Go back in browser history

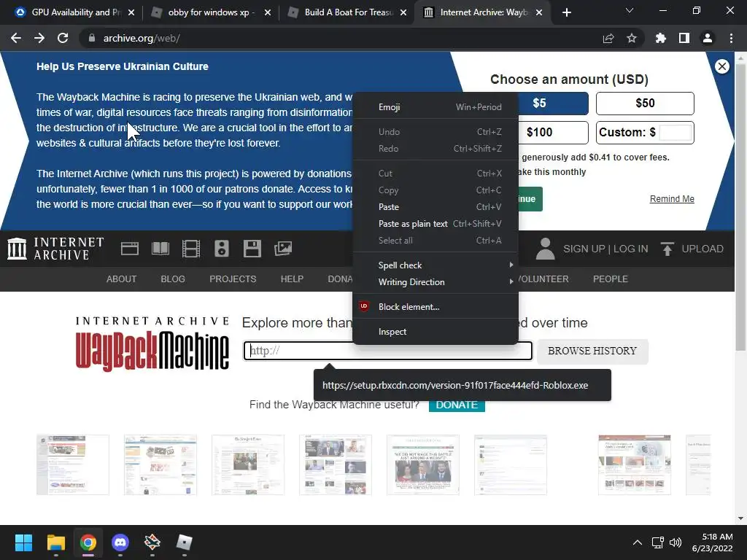pyautogui.click(x=16, y=38)
